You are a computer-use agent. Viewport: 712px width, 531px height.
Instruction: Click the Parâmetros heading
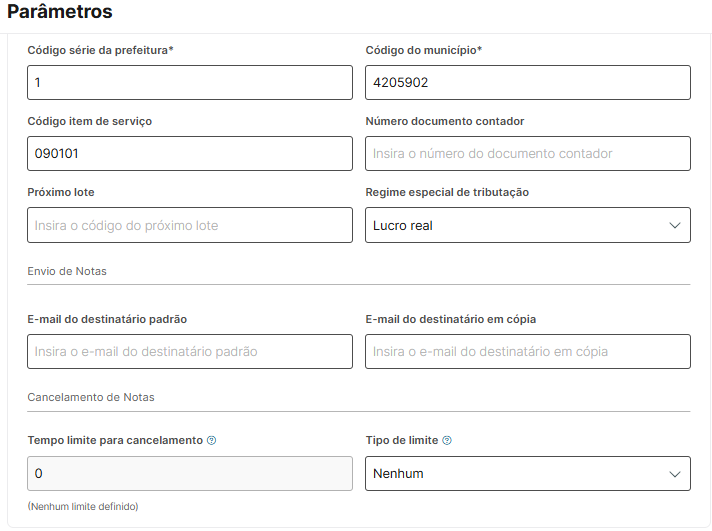[60, 12]
